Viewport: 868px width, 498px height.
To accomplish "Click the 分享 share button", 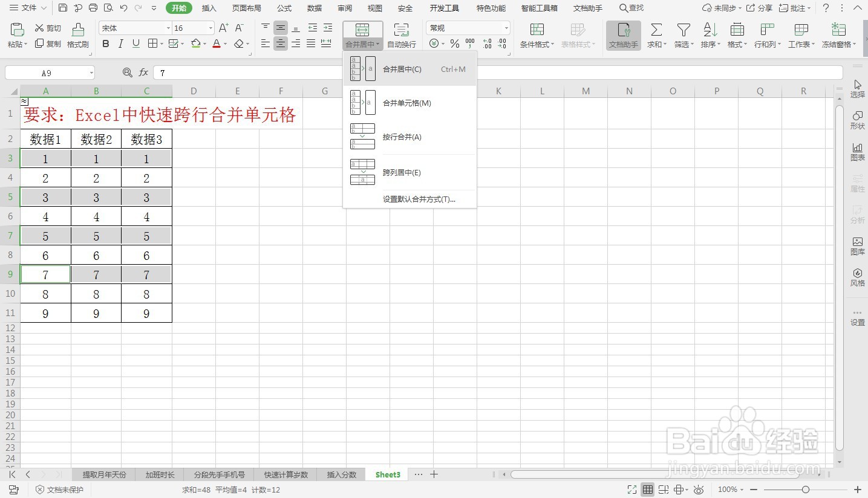I will pyautogui.click(x=760, y=8).
